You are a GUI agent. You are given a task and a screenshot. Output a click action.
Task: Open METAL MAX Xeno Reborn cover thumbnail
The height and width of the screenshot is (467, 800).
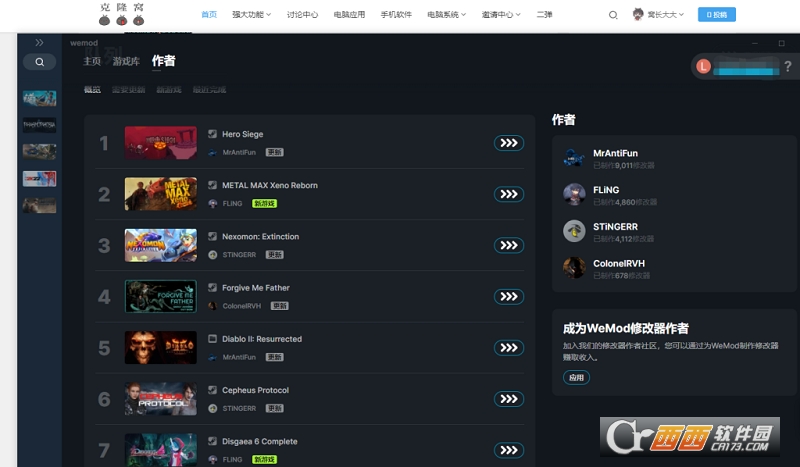click(161, 194)
